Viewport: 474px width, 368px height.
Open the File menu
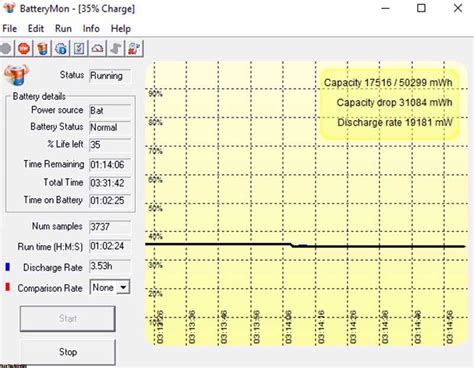pos(10,29)
